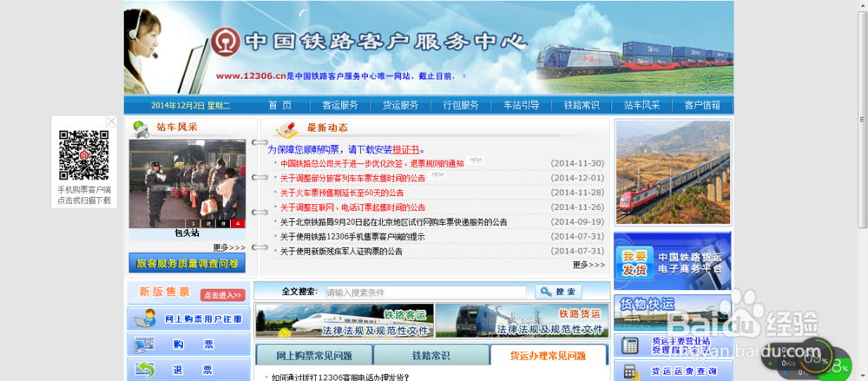The height and width of the screenshot is (381, 868).
Task: Select slide 1 in station photo carousel
Action: [x=194, y=224]
